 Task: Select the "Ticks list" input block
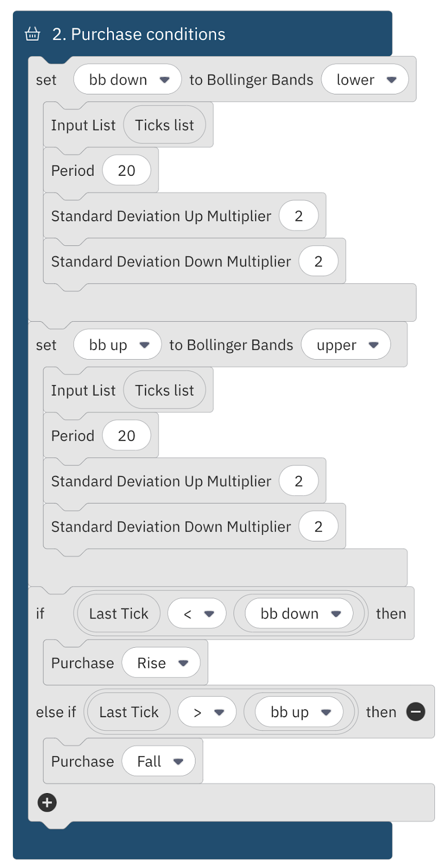(x=165, y=125)
